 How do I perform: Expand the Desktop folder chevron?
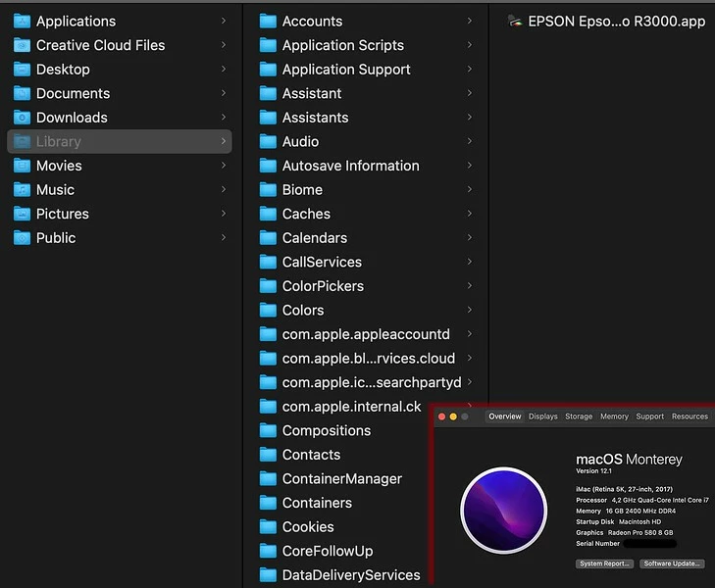tap(224, 69)
